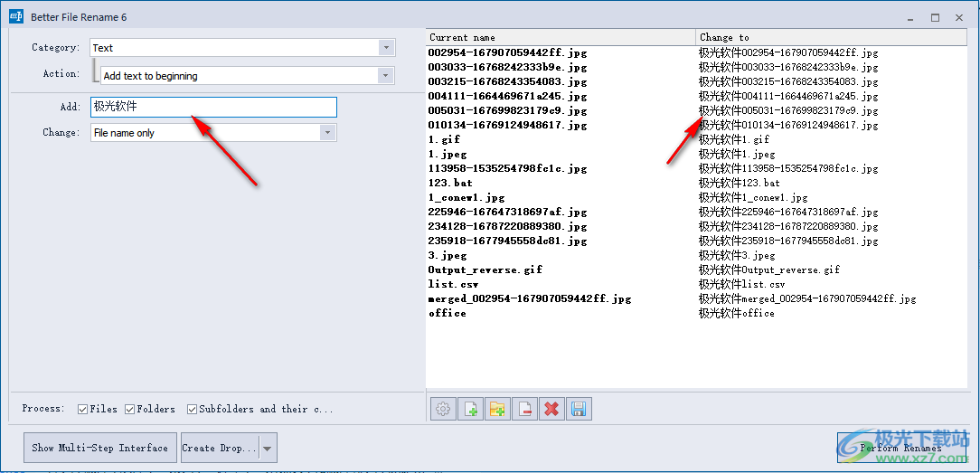Select current name Output_reverse.gif

click(x=485, y=270)
